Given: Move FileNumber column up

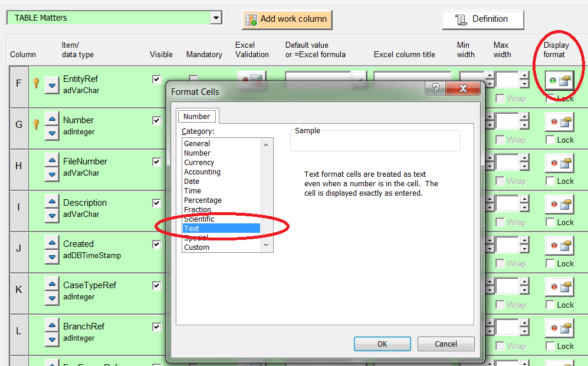Looking at the screenshot, I should click(x=52, y=160).
